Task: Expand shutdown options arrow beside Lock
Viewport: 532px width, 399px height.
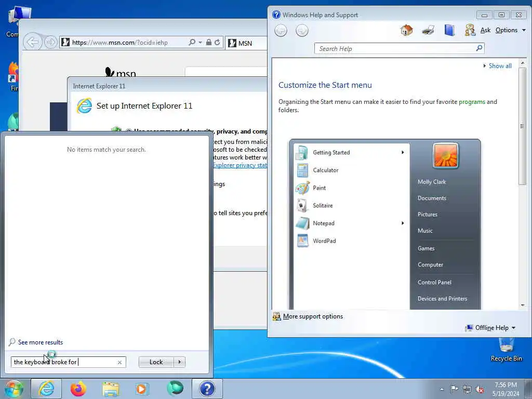Action: [179, 362]
